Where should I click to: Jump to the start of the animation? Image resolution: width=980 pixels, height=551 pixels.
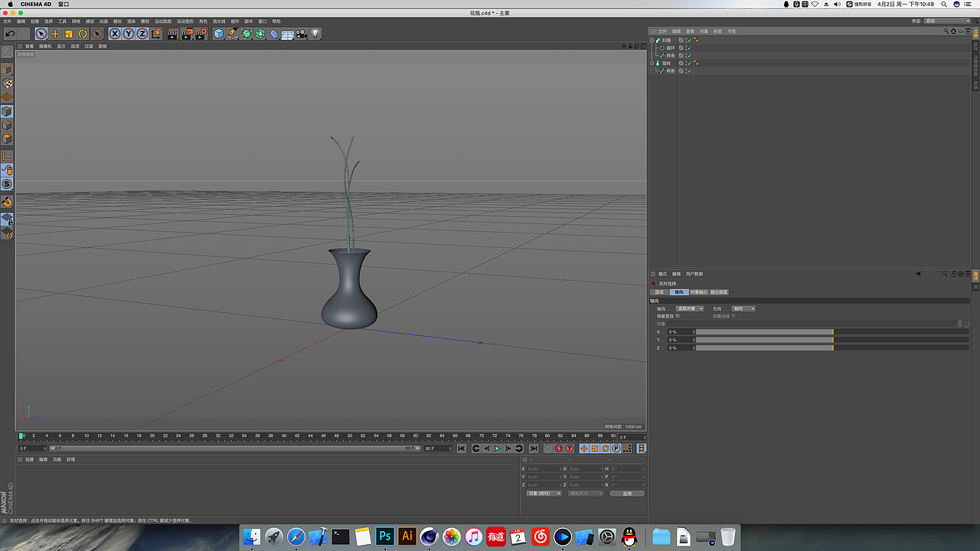click(462, 448)
